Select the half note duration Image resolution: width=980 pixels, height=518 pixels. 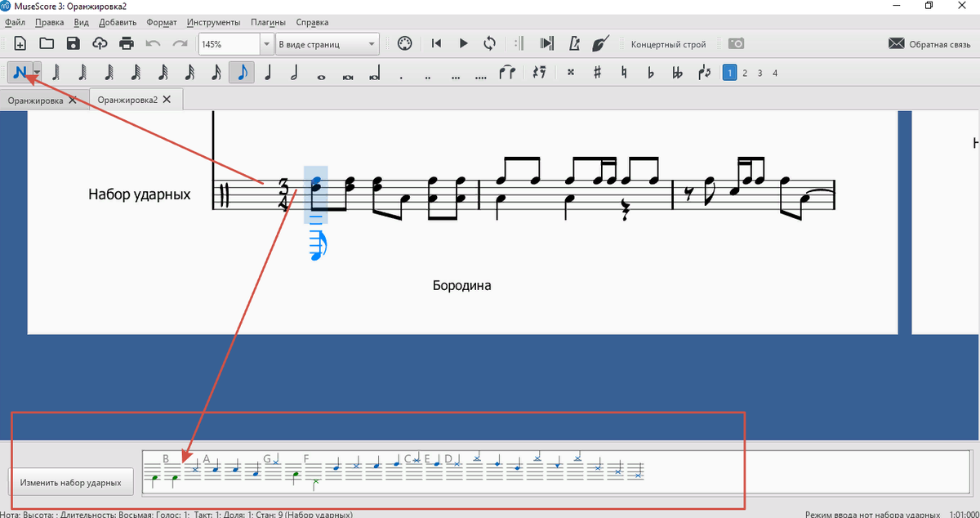point(294,73)
